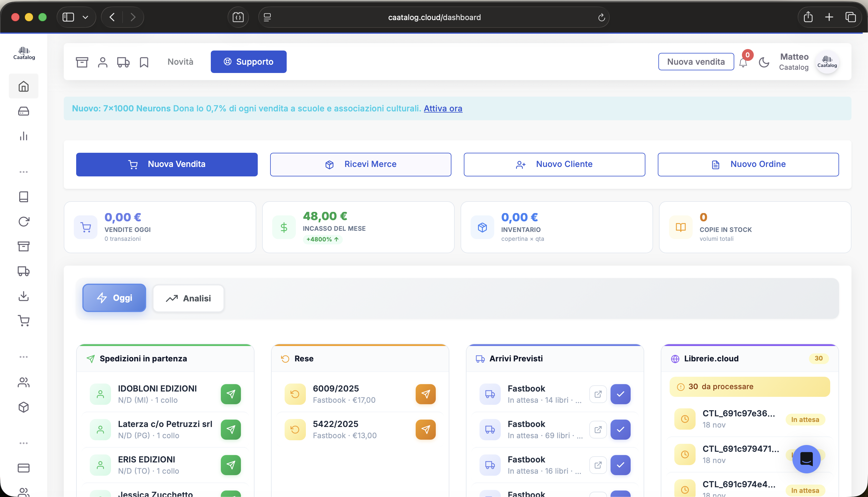Open the package cube sidebar icon
The image size is (868, 497).
(24, 407)
